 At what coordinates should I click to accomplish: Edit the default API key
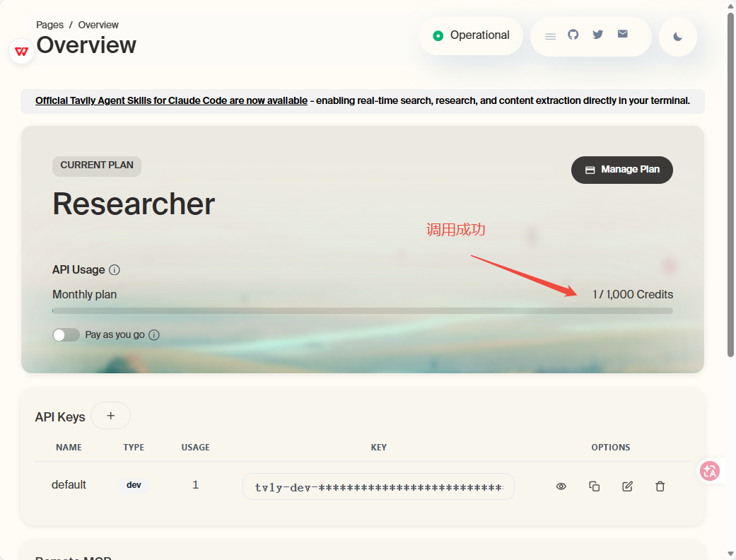628,486
